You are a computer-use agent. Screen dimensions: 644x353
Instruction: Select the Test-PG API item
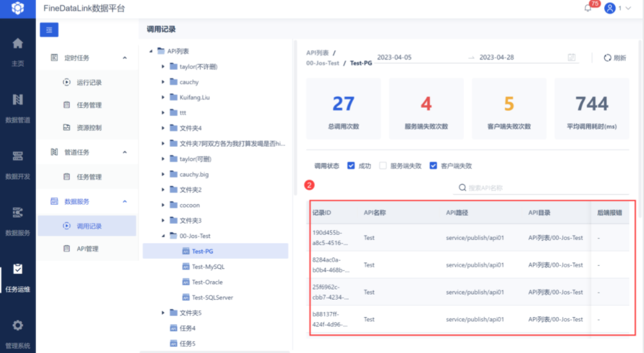click(x=215, y=252)
